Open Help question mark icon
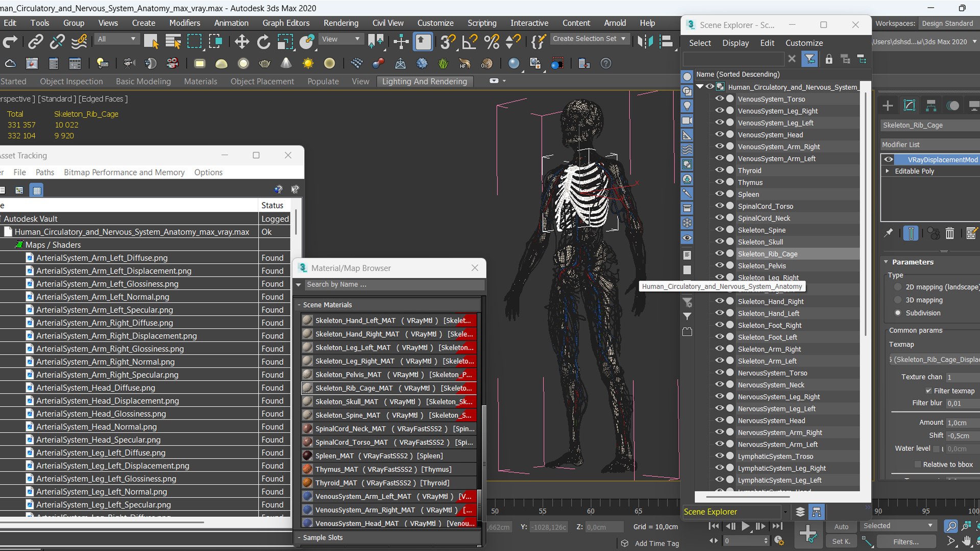The image size is (980, 551). [605, 63]
